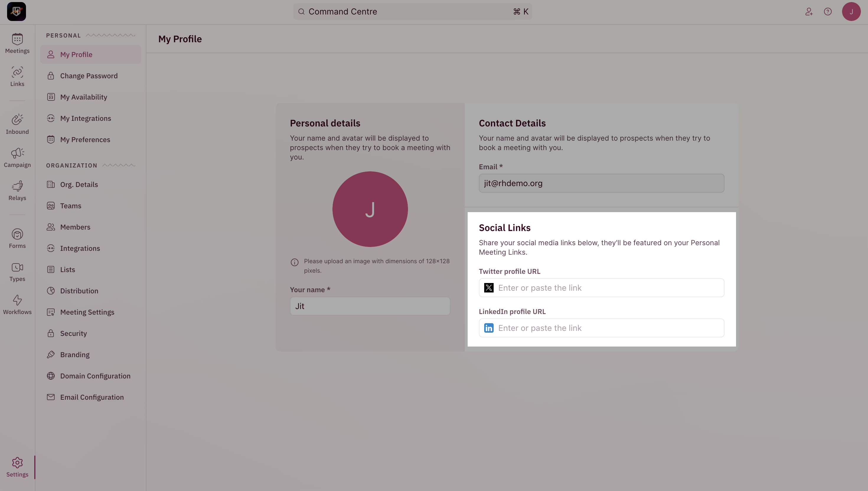868x491 pixels.
Task: Click the Twitter profile URL label
Action: [510, 271]
